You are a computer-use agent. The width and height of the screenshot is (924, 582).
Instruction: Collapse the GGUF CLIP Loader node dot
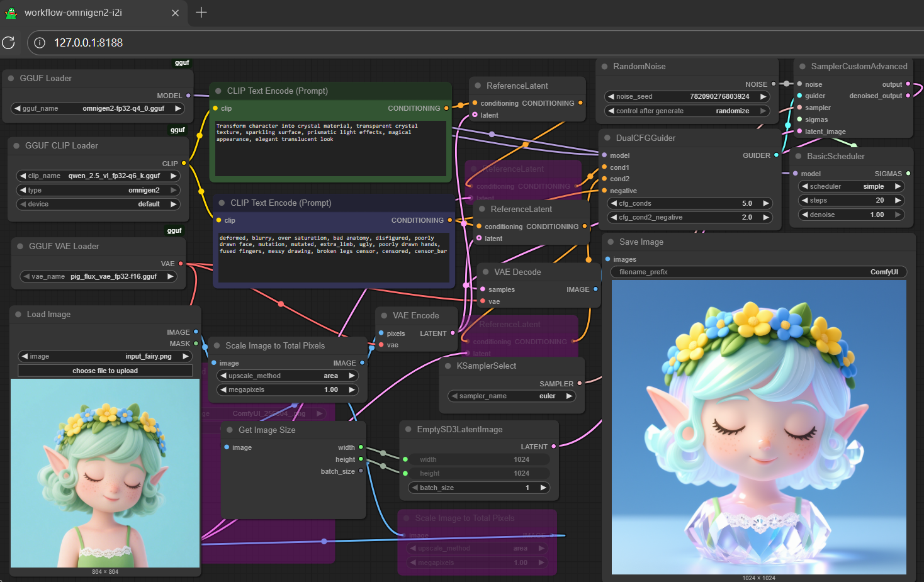coord(16,146)
